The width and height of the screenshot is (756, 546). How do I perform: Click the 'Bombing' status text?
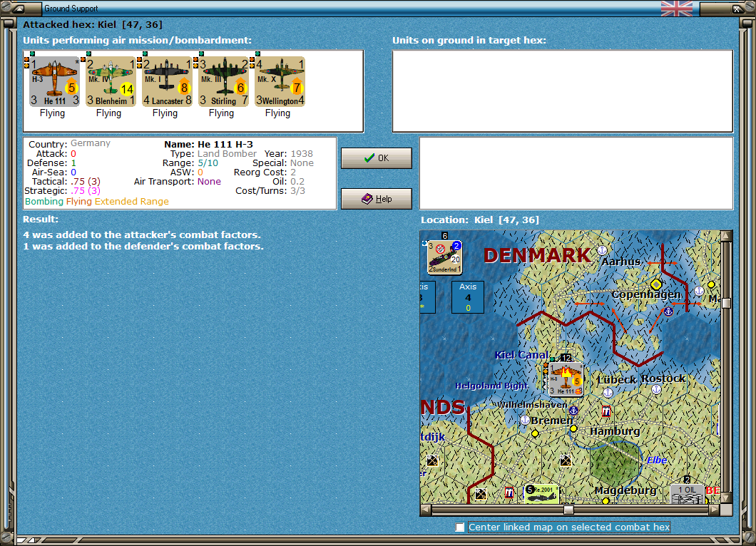pos(44,202)
